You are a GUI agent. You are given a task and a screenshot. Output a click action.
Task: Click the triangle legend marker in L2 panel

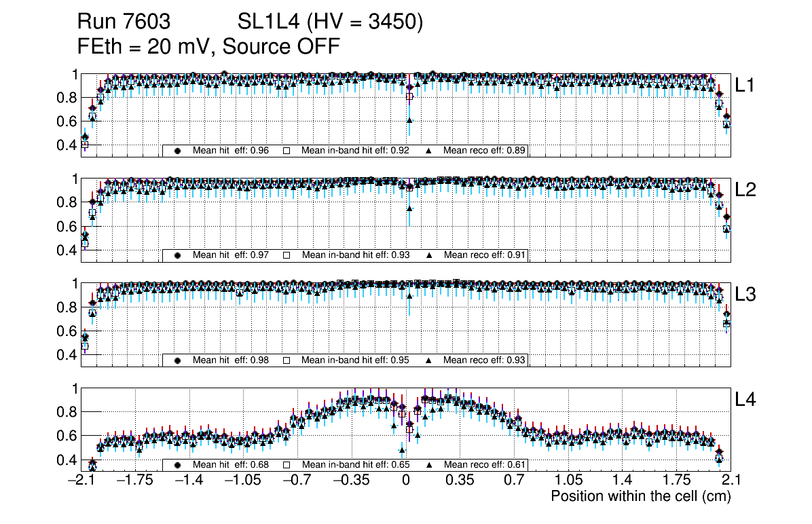point(430,255)
